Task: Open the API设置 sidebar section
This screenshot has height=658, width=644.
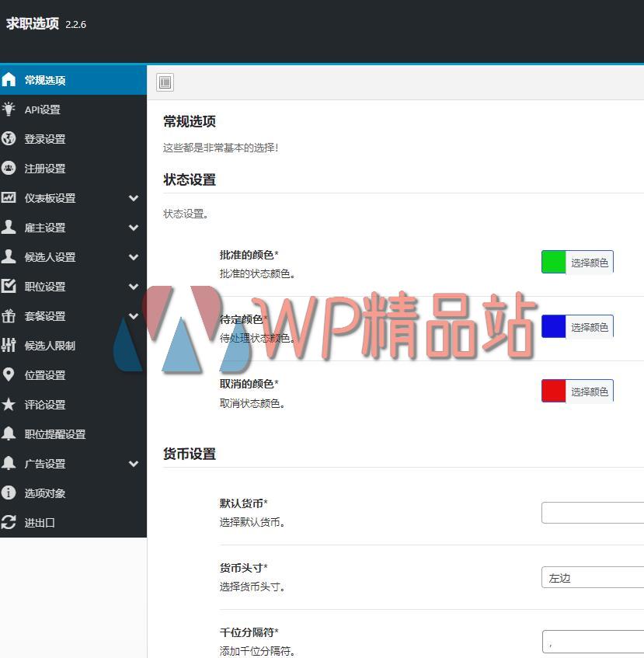Action: tap(43, 110)
